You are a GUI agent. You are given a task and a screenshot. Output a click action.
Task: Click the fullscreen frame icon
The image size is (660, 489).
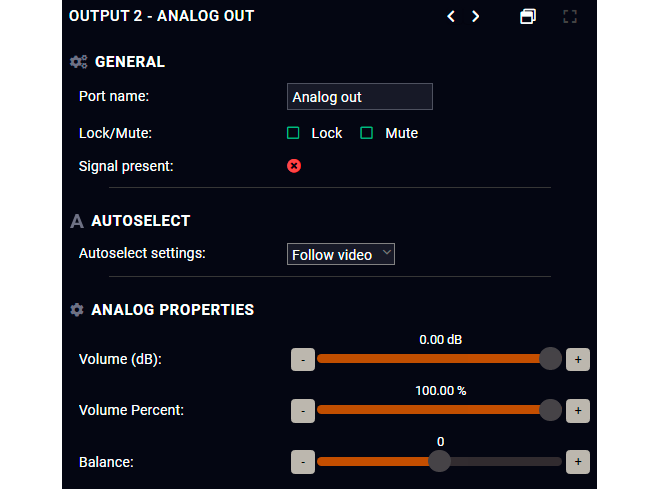(570, 16)
